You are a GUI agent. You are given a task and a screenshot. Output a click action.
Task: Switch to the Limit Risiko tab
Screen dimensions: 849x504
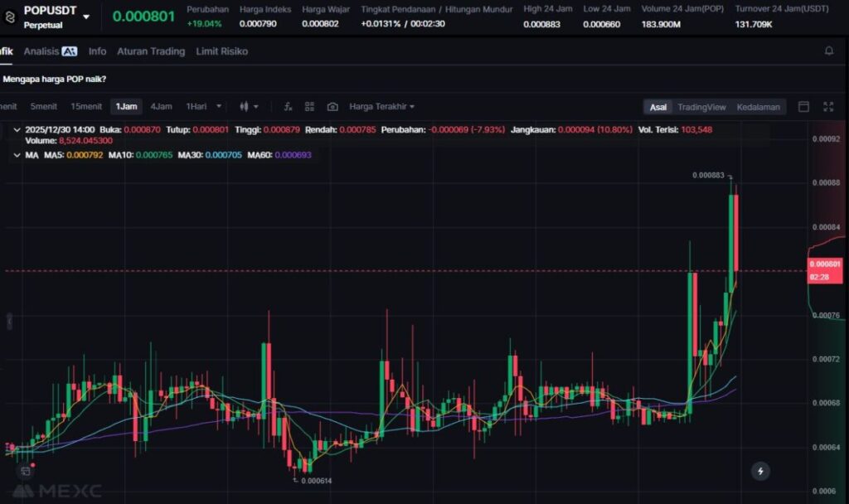coord(221,51)
